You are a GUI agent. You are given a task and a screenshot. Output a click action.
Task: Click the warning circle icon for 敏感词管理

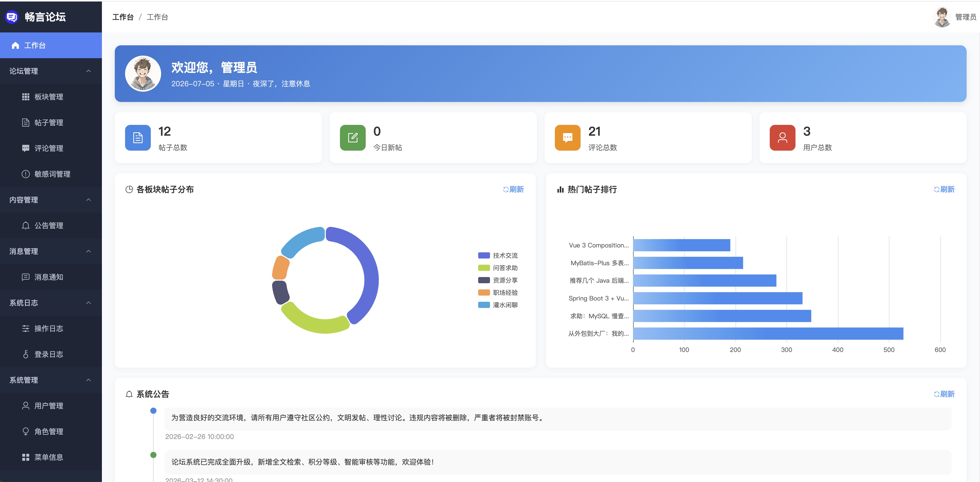coord(25,174)
